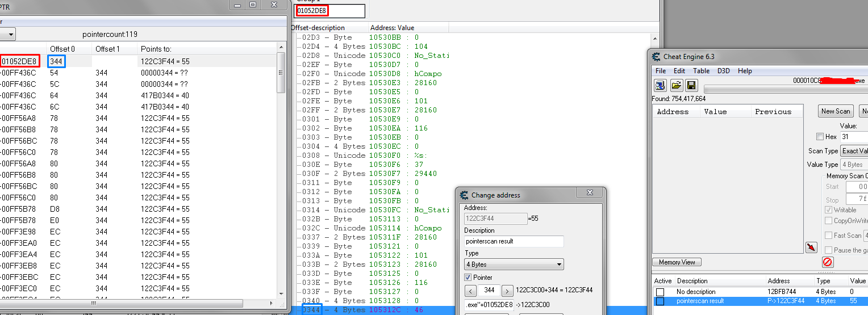Click the New Scan button
Viewport: 868px width, 315px height.
pos(835,111)
